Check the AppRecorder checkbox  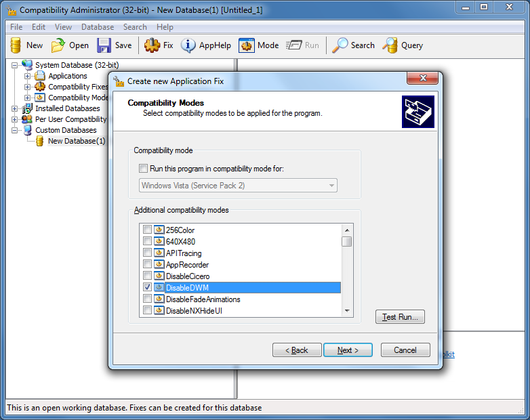[x=147, y=264]
